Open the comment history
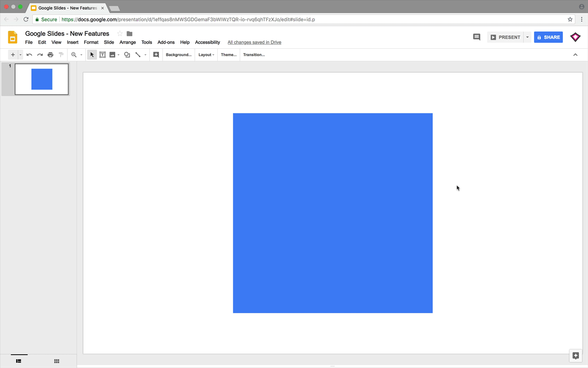Image resolution: width=588 pixels, height=368 pixels. tap(476, 37)
